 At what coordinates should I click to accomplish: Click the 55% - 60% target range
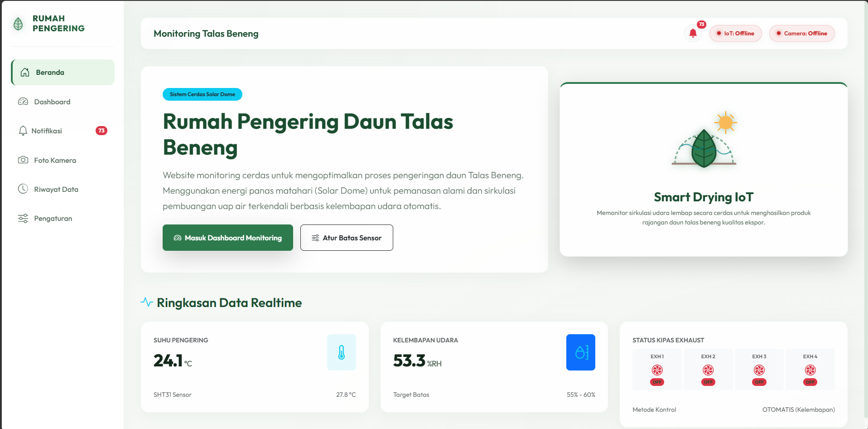click(x=581, y=395)
